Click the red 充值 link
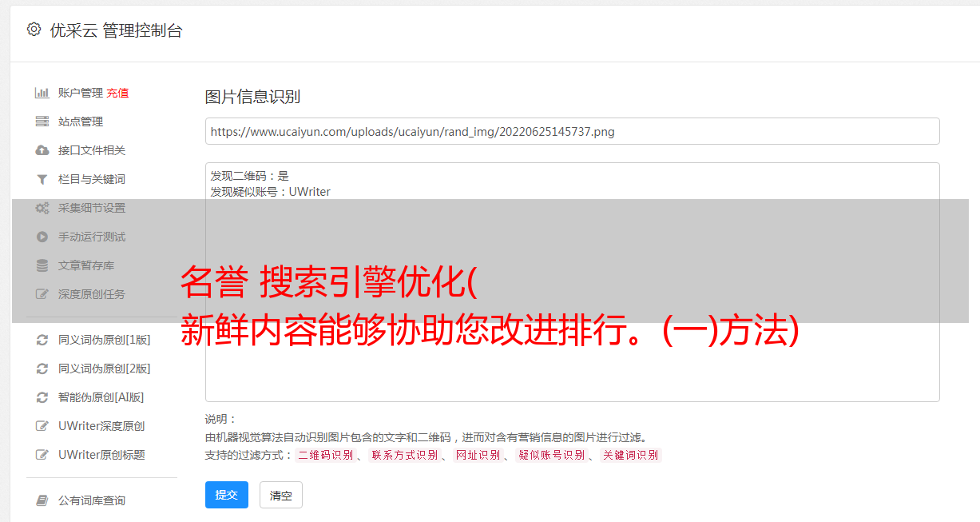 click(117, 93)
